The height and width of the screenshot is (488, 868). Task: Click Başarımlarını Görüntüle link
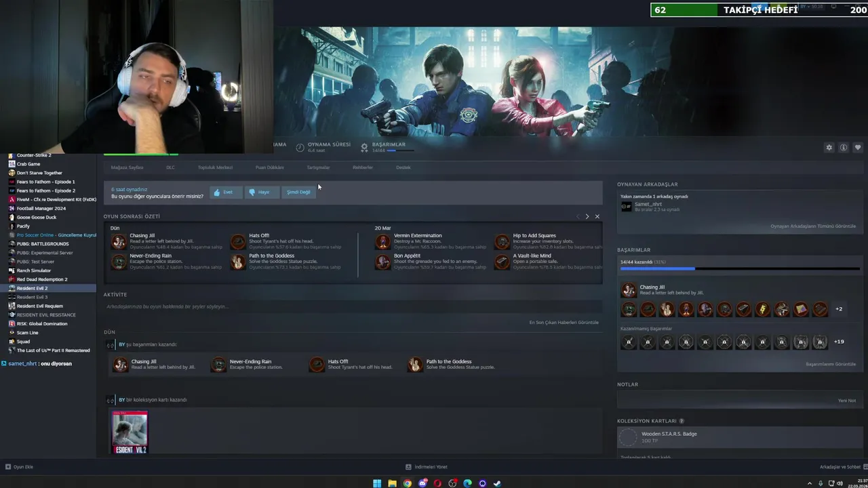(831, 364)
